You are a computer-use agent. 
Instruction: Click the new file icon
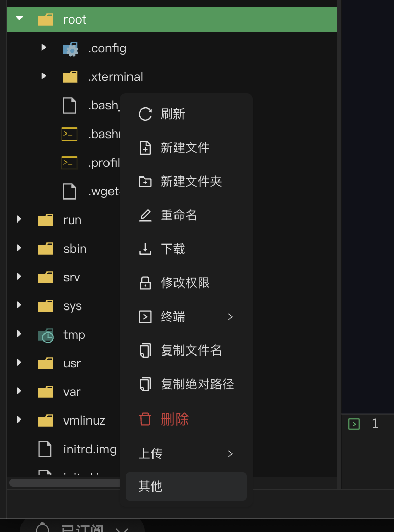(x=145, y=148)
